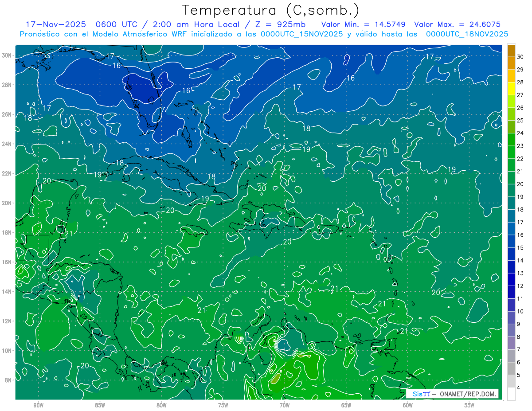Click the color bar scale label "12"
Screen dimensions: 532x411
tap(520, 286)
